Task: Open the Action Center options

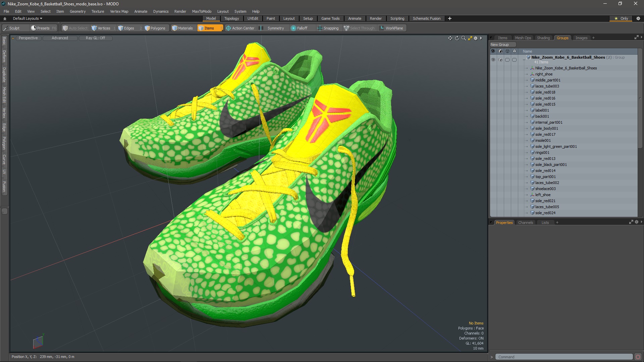Action: (240, 28)
